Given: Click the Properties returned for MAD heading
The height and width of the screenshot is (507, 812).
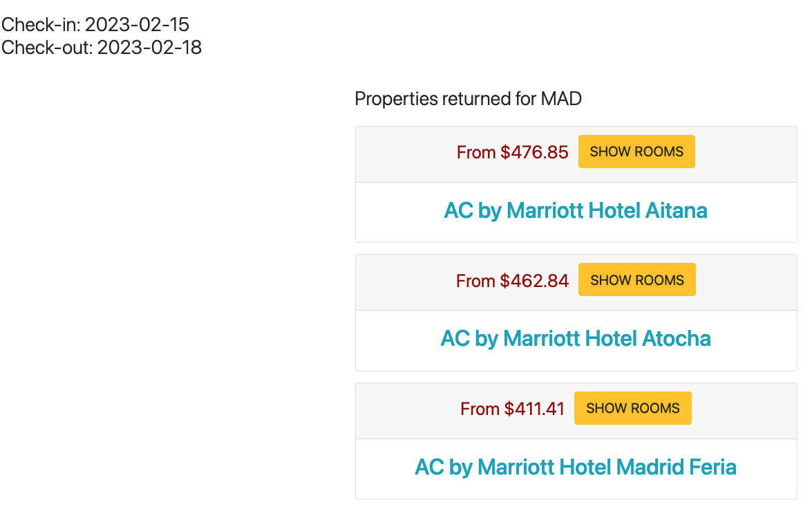Looking at the screenshot, I should pyautogui.click(x=468, y=98).
